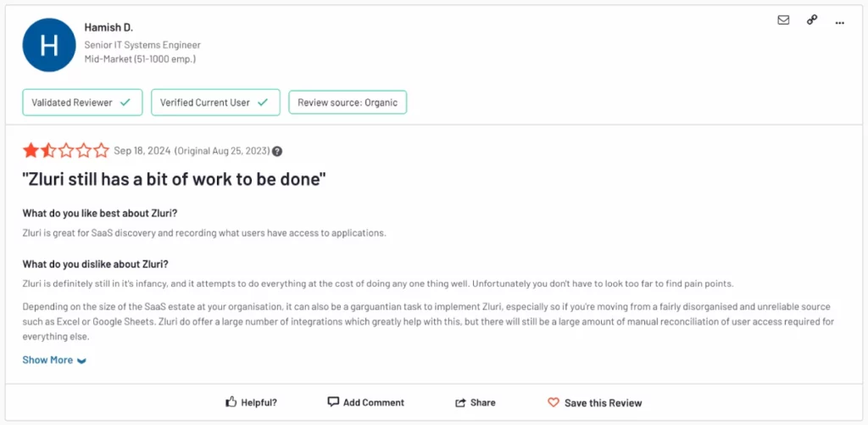Expand review with Show More
Screen dimensions: 868x425
click(54, 361)
